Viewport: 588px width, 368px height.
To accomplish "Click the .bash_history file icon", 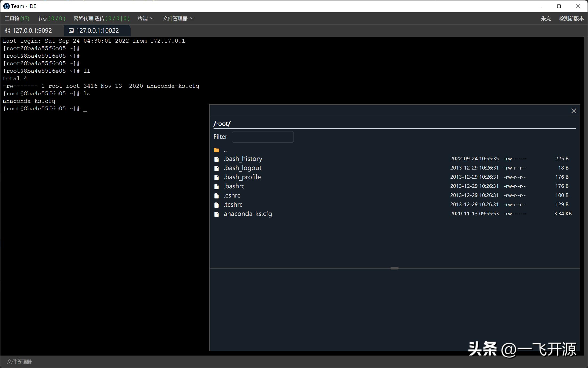I will click(x=216, y=159).
